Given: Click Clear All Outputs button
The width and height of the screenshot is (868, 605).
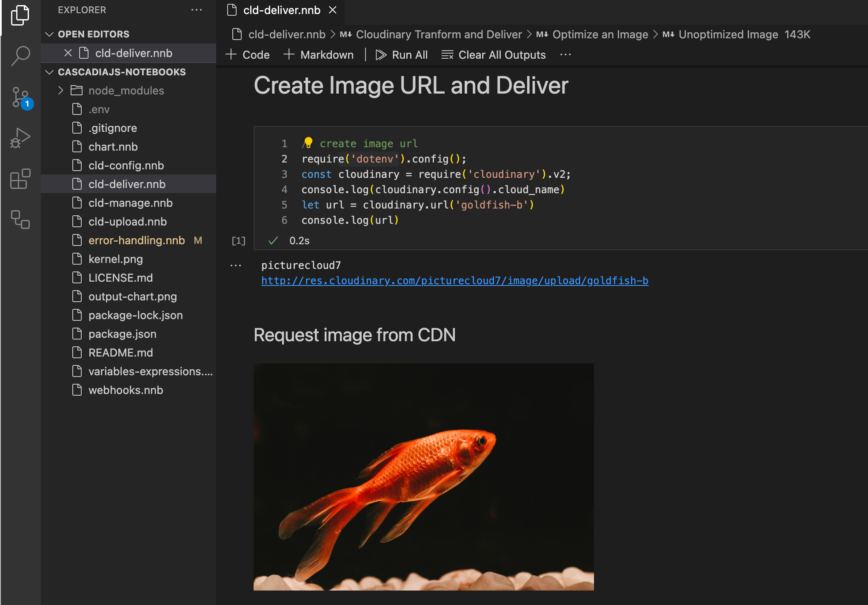Looking at the screenshot, I should (x=494, y=55).
